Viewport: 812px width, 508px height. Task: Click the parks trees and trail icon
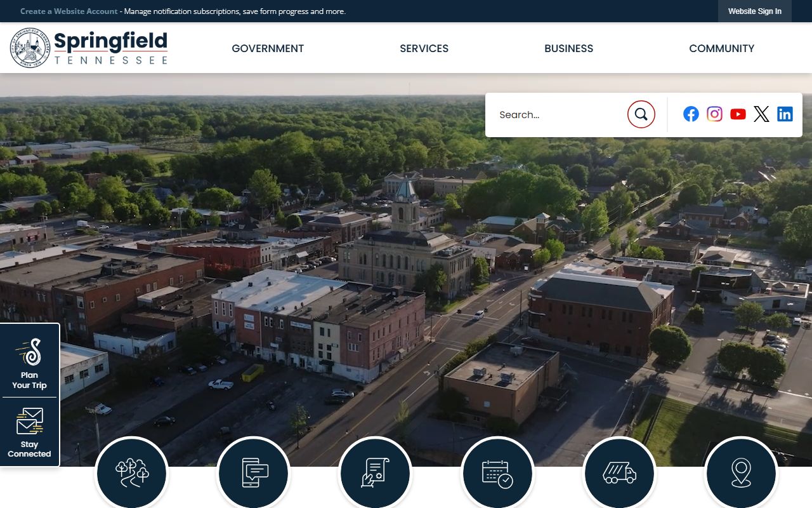(132, 473)
